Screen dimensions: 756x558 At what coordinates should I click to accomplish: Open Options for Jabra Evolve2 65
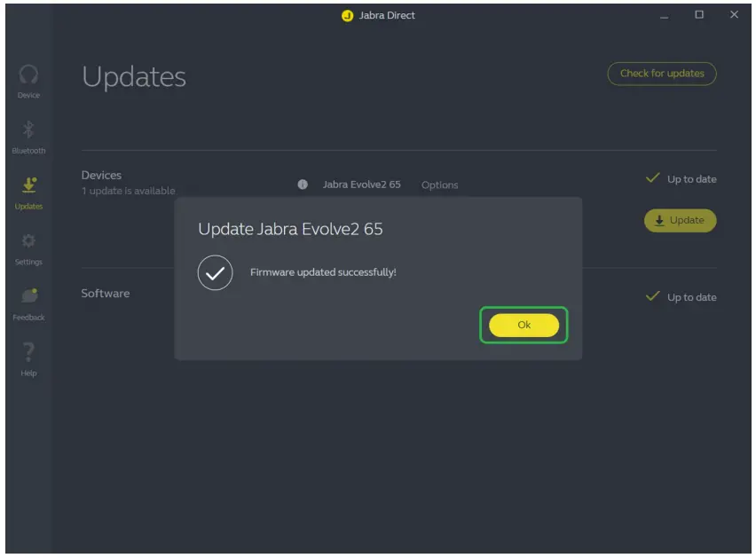click(439, 185)
